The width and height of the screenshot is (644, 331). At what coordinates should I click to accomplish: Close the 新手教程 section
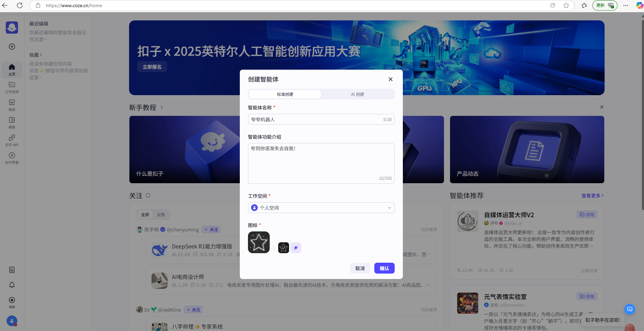(x=602, y=107)
